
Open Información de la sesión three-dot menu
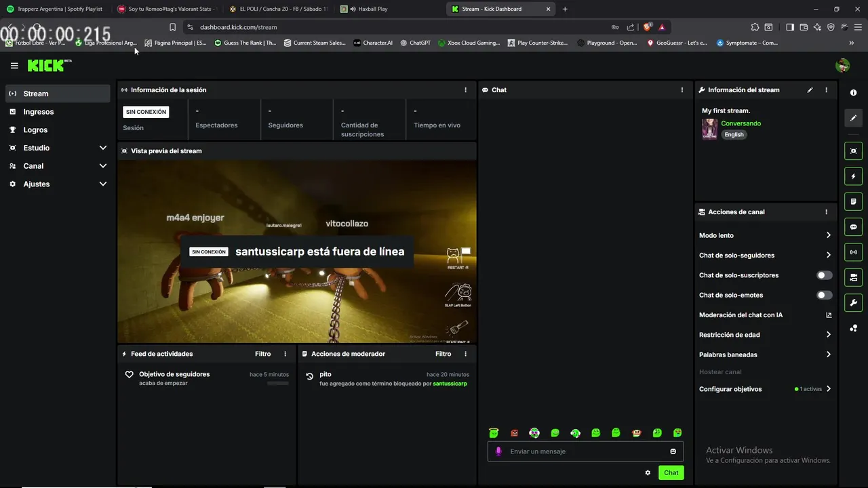(465, 89)
